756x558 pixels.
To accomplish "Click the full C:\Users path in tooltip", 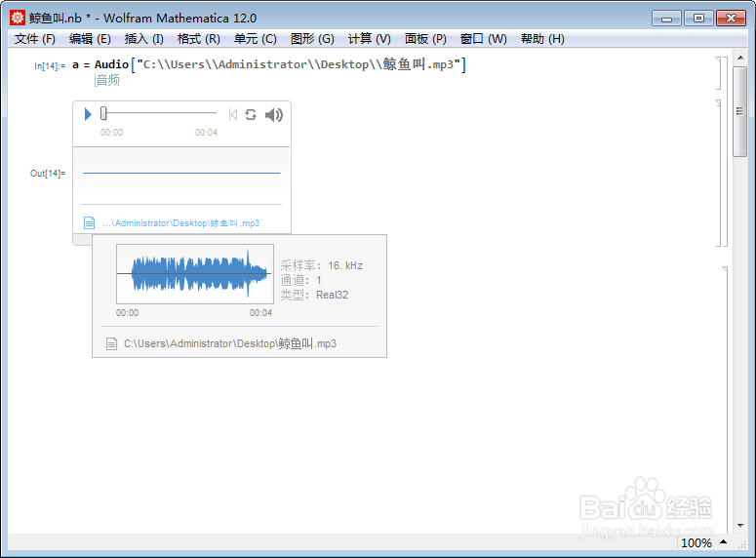I will coord(230,343).
